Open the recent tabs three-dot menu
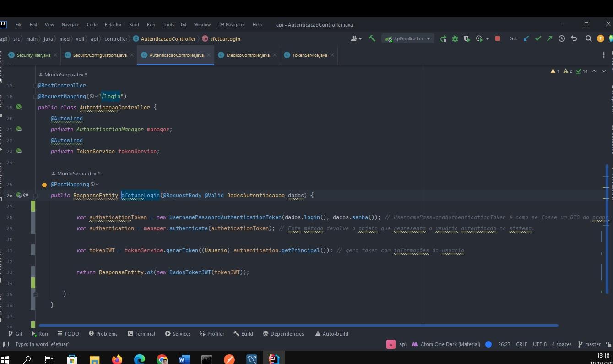This screenshot has height=364, width=613. pyautogui.click(x=604, y=55)
